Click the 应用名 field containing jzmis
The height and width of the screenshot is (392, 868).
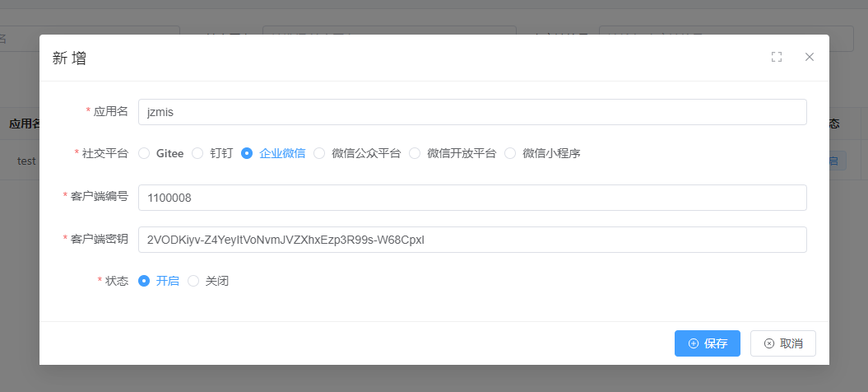(x=471, y=112)
